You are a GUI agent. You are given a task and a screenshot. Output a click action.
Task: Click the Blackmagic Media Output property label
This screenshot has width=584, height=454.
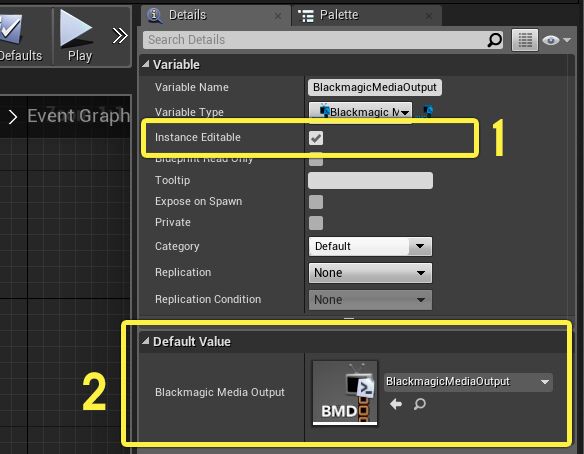[220, 392]
